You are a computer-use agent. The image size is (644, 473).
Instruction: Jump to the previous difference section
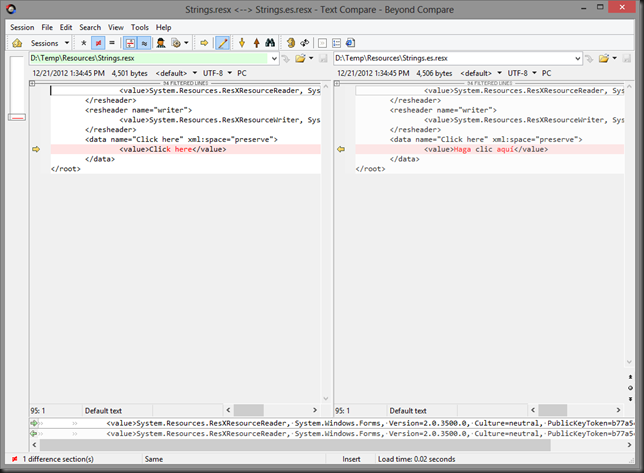[256, 43]
